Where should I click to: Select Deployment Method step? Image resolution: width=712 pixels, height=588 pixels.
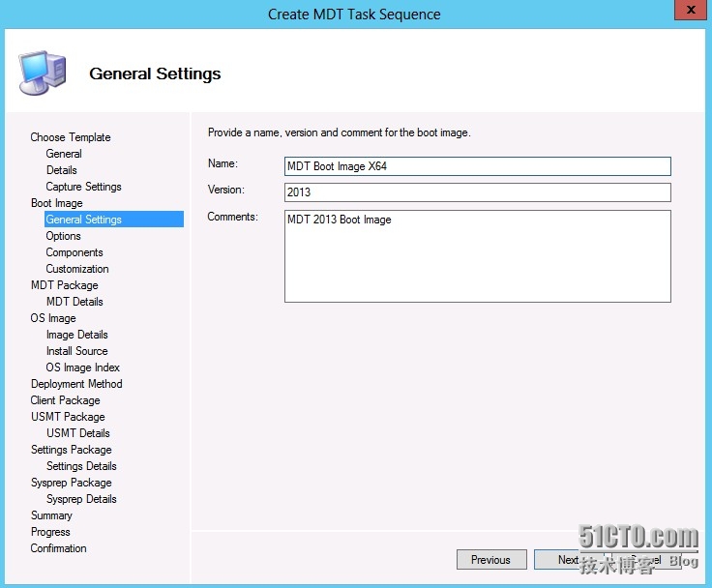coord(76,384)
